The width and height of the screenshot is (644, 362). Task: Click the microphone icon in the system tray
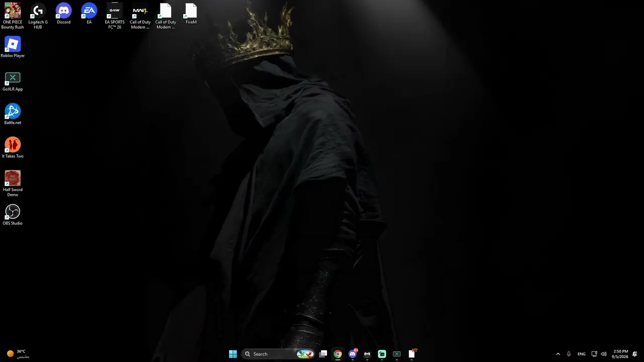[569, 354]
